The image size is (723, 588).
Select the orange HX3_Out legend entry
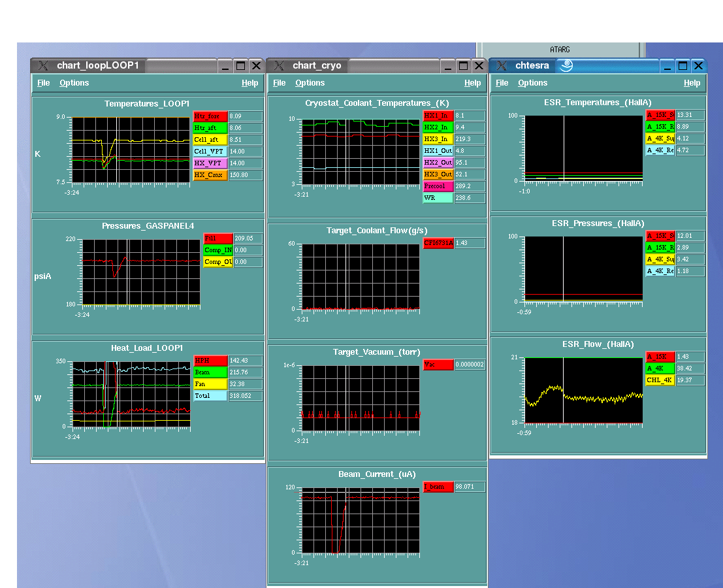438,174
